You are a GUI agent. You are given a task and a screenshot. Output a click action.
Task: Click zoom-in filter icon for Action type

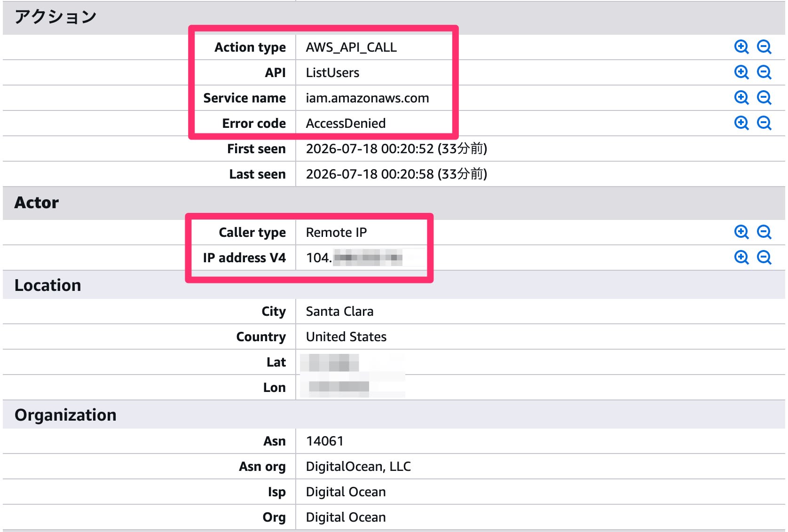tap(741, 47)
